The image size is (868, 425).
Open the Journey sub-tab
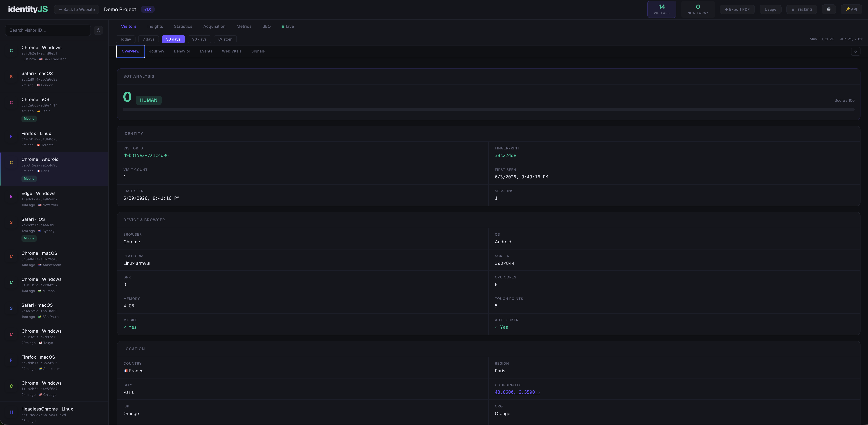[x=157, y=51]
